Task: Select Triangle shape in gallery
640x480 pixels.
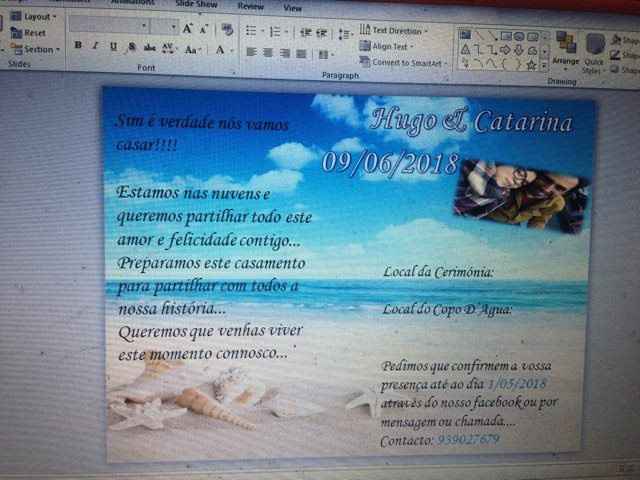Action: (x=465, y=50)
